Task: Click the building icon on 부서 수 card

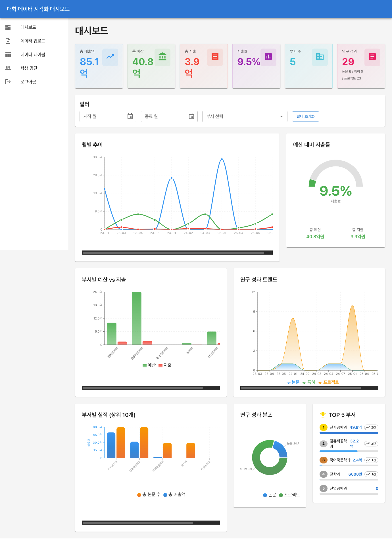Action: pos(320,57)
